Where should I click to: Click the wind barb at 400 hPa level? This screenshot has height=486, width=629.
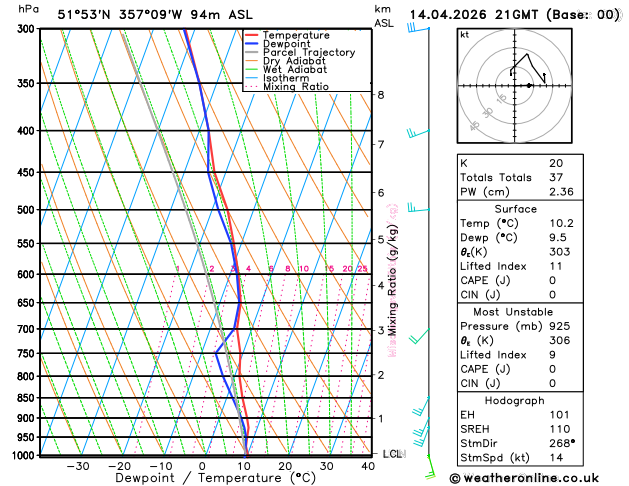[x=418, y=133]
